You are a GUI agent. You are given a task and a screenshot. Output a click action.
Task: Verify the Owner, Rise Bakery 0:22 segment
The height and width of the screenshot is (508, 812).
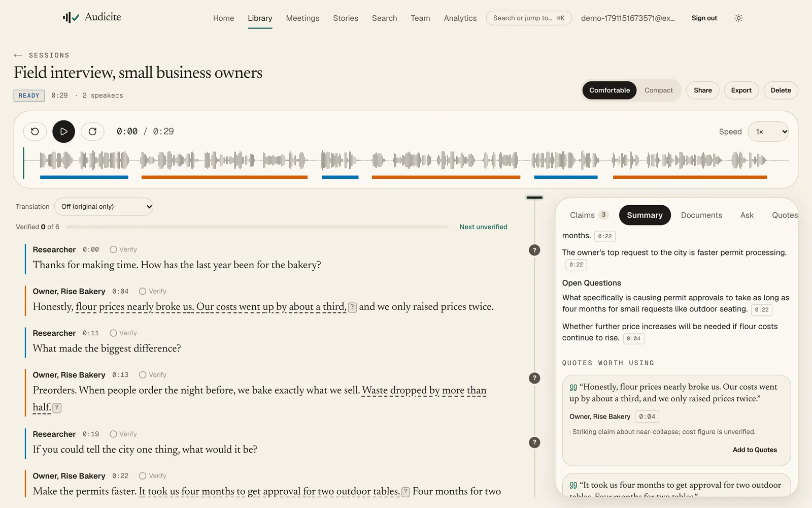tap(153, 476)
